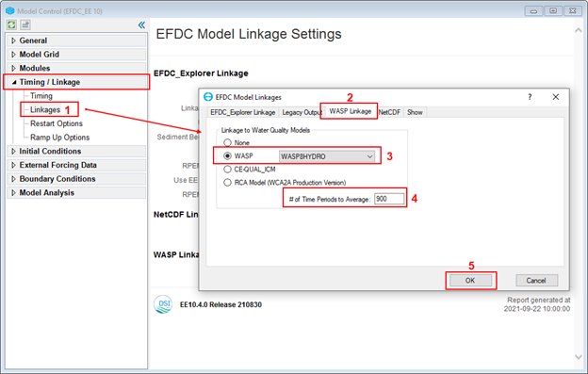Confirm settings with the OK button
This screenshot has width=588, height=374.
(470, 281)
